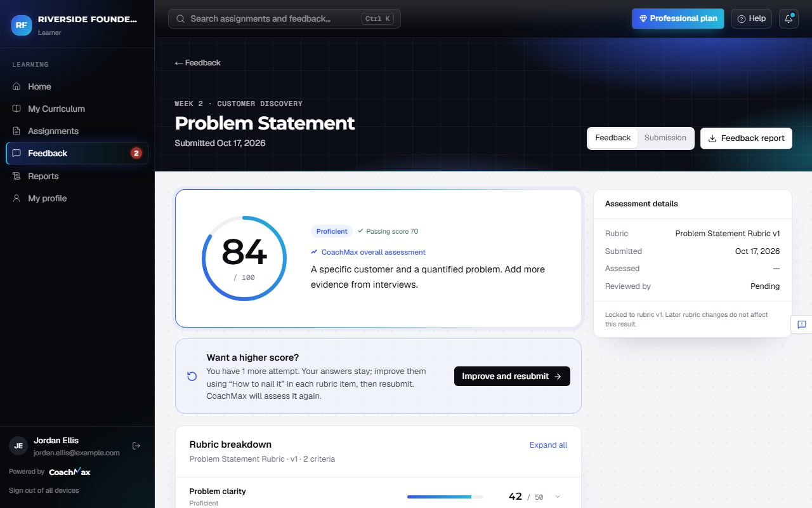
Task: Click the RF organization logo
Action: 22,25
